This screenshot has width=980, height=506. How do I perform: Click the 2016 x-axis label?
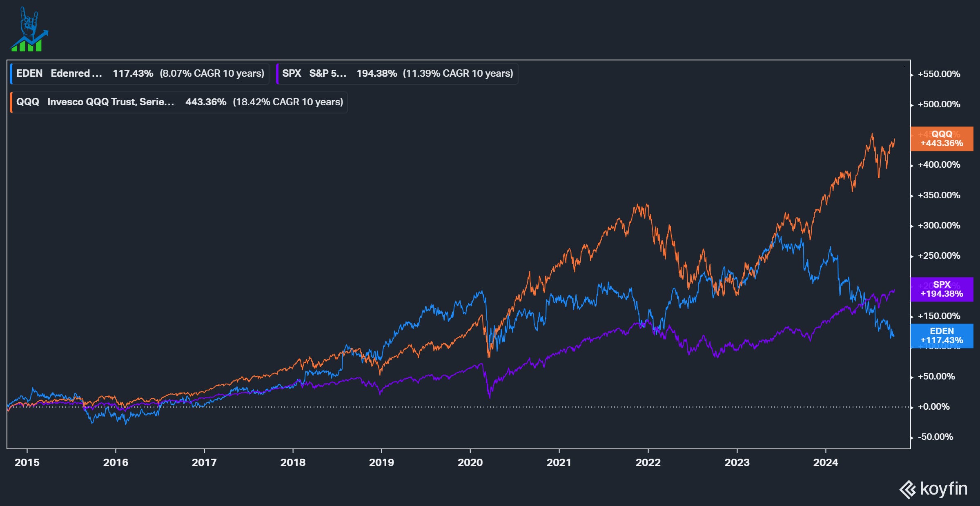point(116,462)
